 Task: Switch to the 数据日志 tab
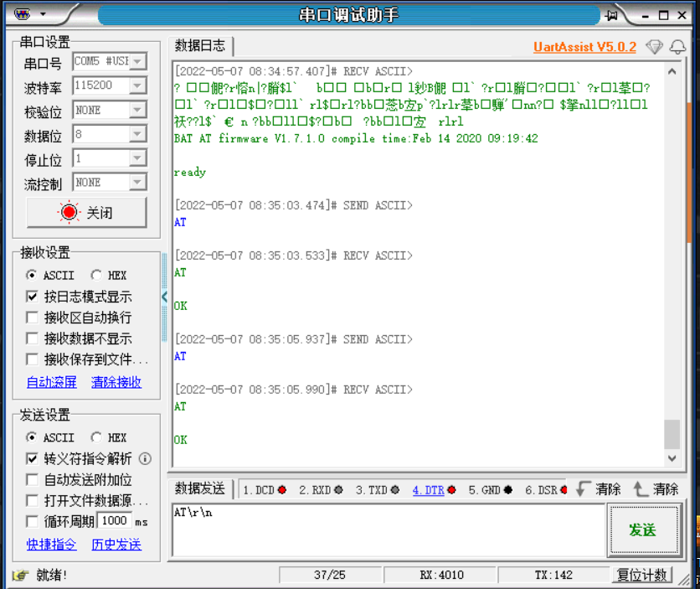tap(200, 45)
